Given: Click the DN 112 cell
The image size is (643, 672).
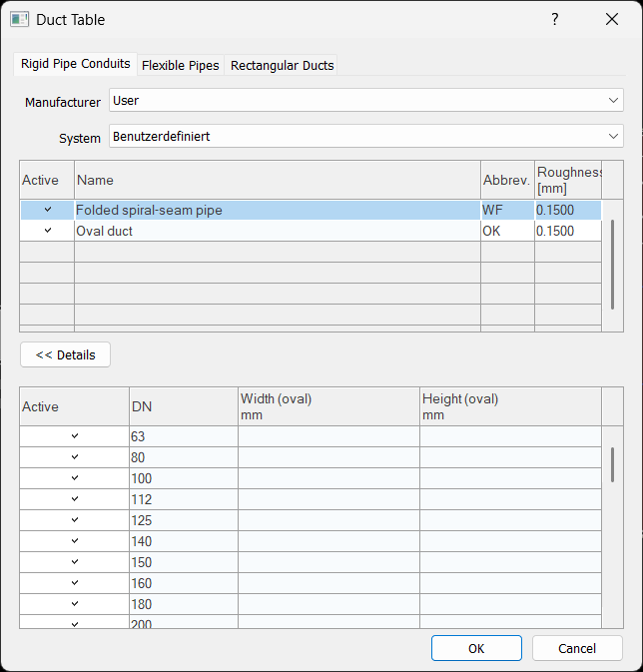Looking at the screenshot, I should point(184,499).
